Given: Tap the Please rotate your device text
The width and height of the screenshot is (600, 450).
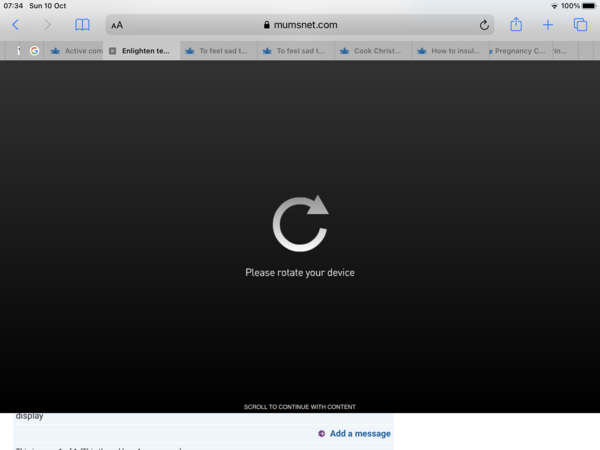Looking at the screenshot, I should (300, 272).
